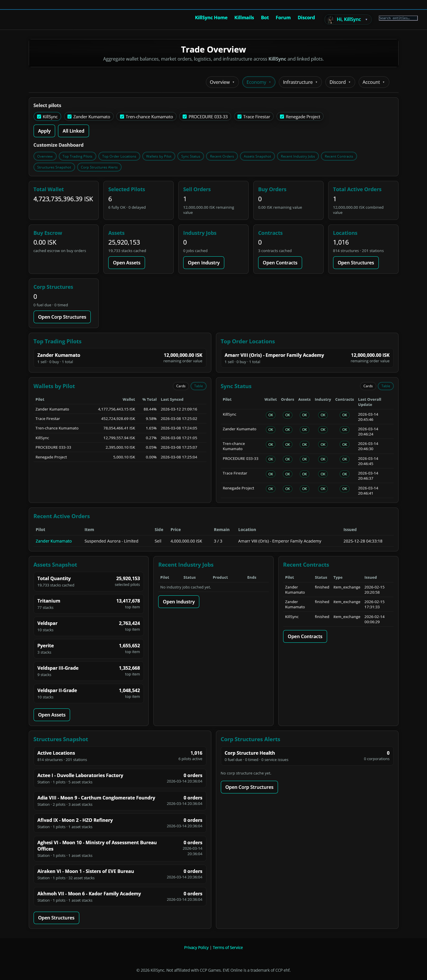
Task: Open Zander Kumamato link in Recent Active Orders
Action: click(54, 541)
